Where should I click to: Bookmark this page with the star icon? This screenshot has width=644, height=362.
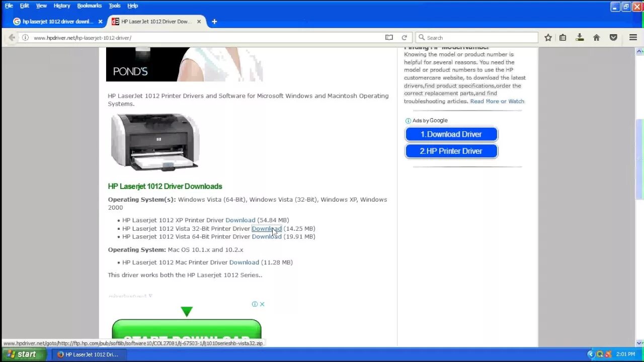click(548, 38)
